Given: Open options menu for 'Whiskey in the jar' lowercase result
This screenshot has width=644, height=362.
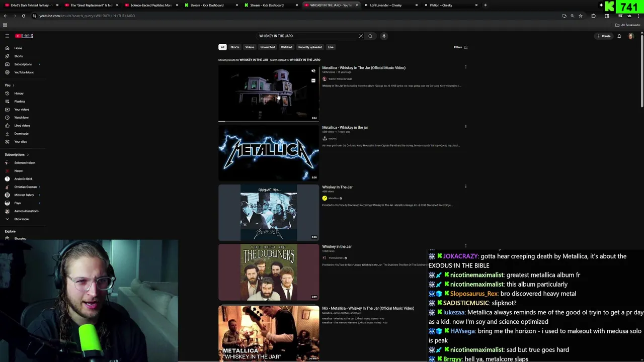Looking at the screenshot, I should (x=466, y=127).
